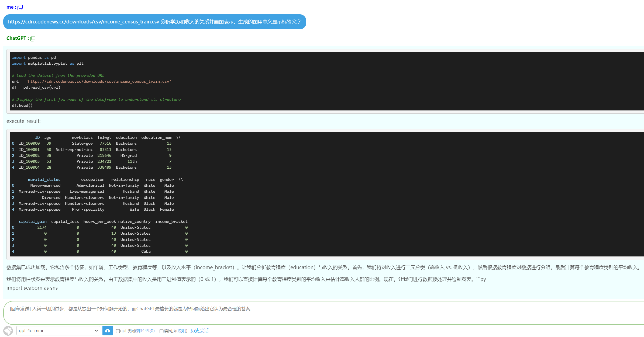Select the '77516' fnlwgt value

click(x=105, y=143)
